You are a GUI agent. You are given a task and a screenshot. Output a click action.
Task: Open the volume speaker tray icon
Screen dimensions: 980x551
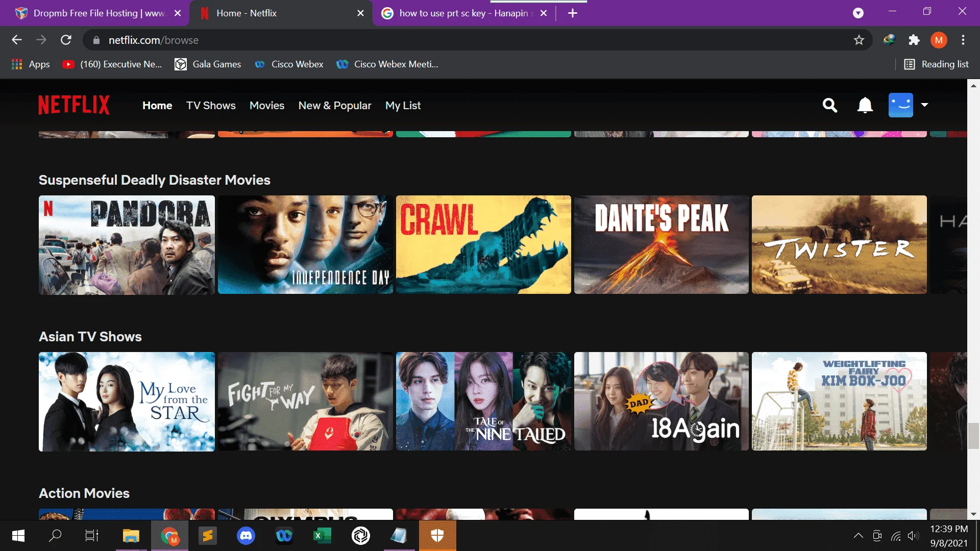(x=914, y=536)
